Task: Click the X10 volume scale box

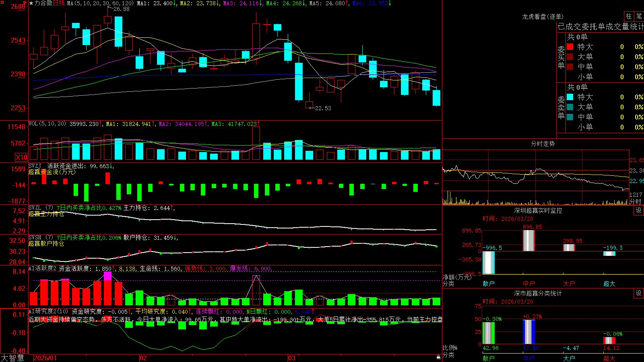Action: click(x=21, y=157)
